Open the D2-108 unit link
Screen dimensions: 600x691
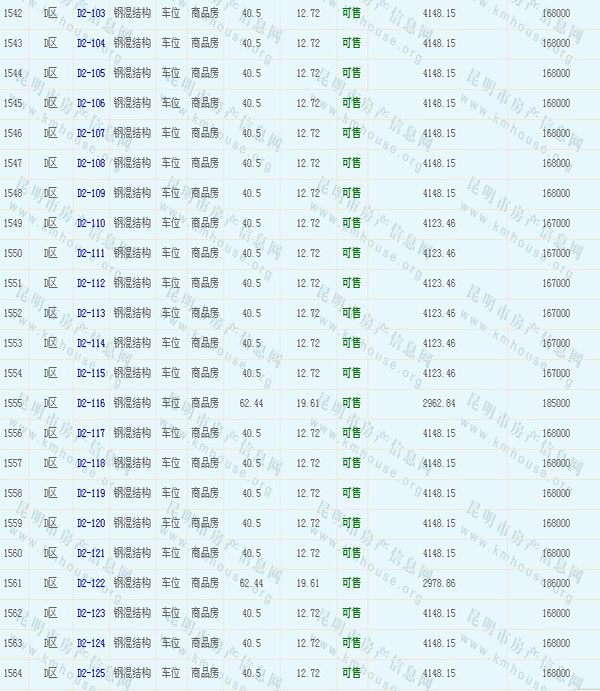(x=90, y=164)
